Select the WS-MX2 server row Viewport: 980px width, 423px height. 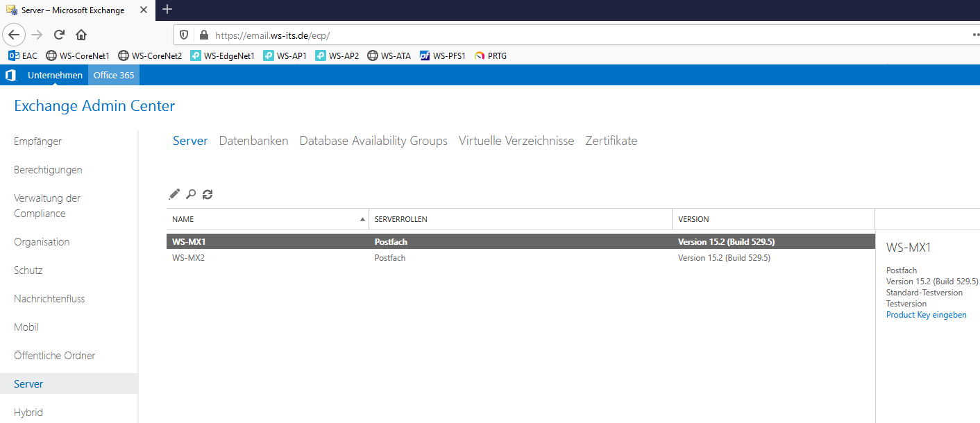(521, 258)
